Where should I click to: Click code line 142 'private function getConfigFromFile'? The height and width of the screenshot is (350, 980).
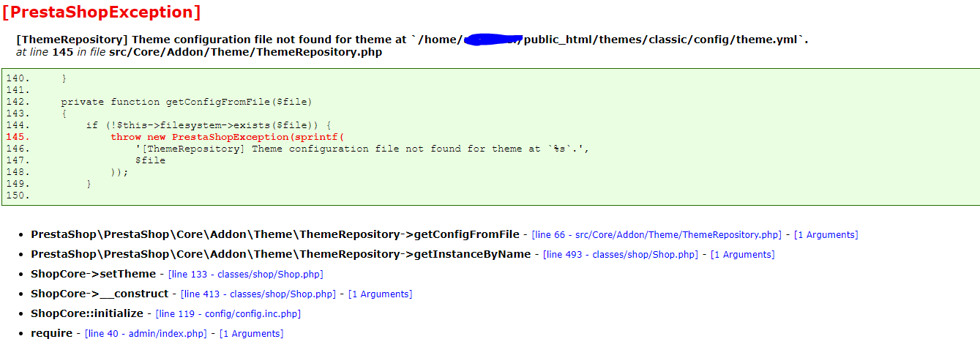[187, 102]
